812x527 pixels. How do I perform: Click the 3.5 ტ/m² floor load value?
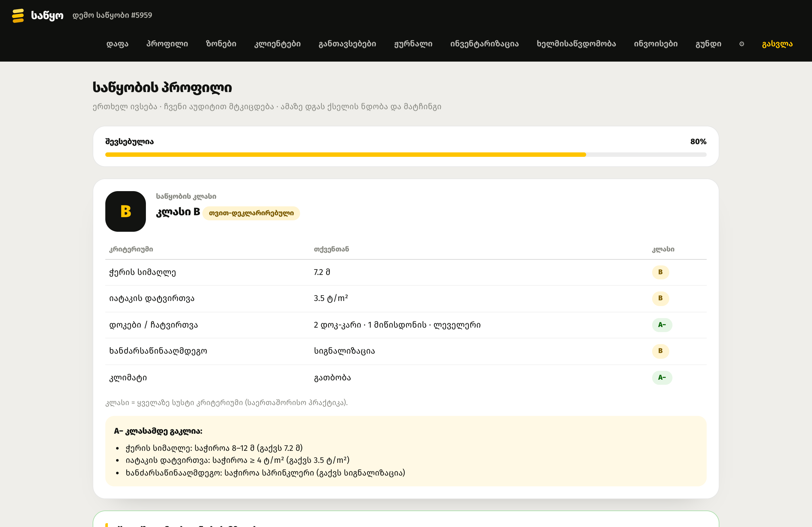(331, 298)
